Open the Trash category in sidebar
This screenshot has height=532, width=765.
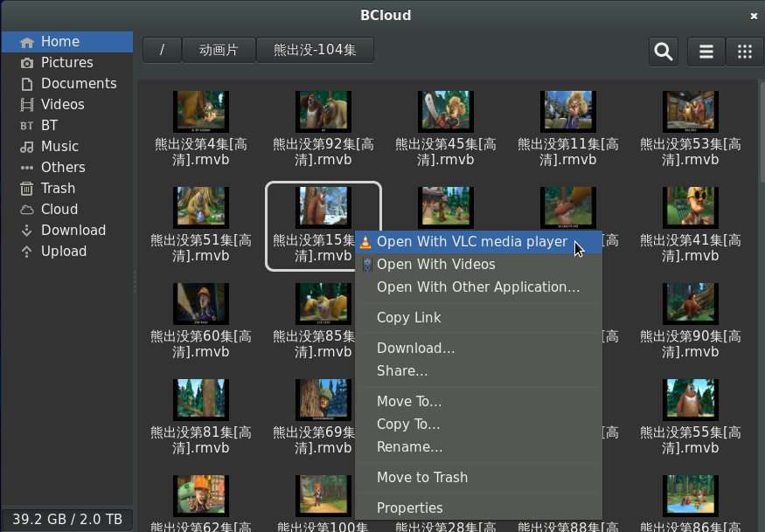58,189
